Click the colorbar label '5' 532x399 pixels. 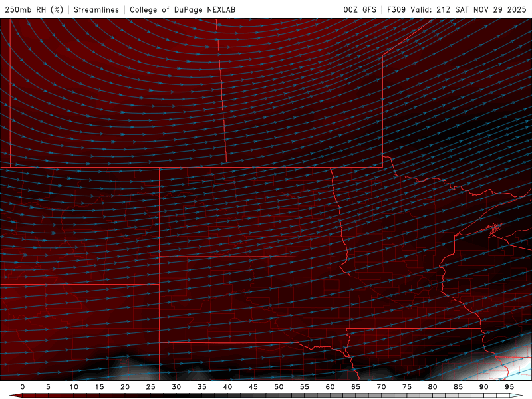tap(48, 387)
